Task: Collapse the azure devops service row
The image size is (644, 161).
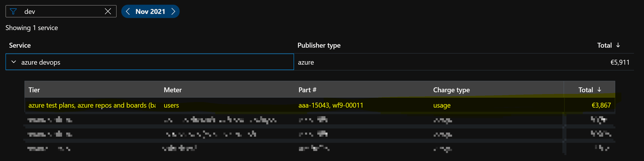Action: pyautogui.click(x=14, y=62)
